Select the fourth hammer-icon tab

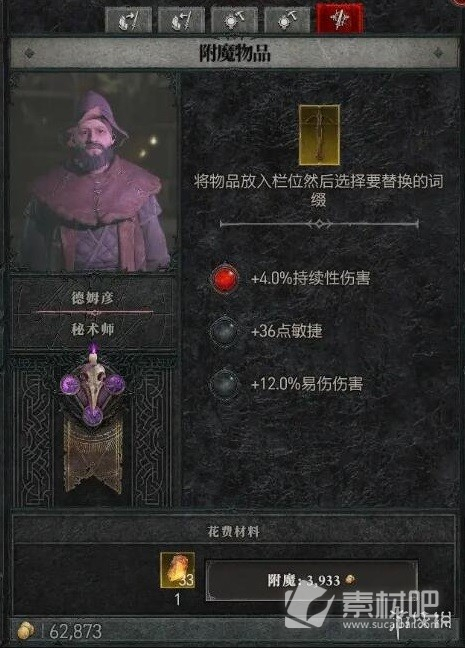(x=287, y=20)
